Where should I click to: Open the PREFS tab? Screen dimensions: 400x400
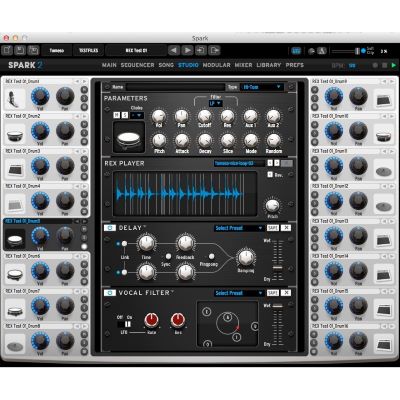click(x=294, y=65)
